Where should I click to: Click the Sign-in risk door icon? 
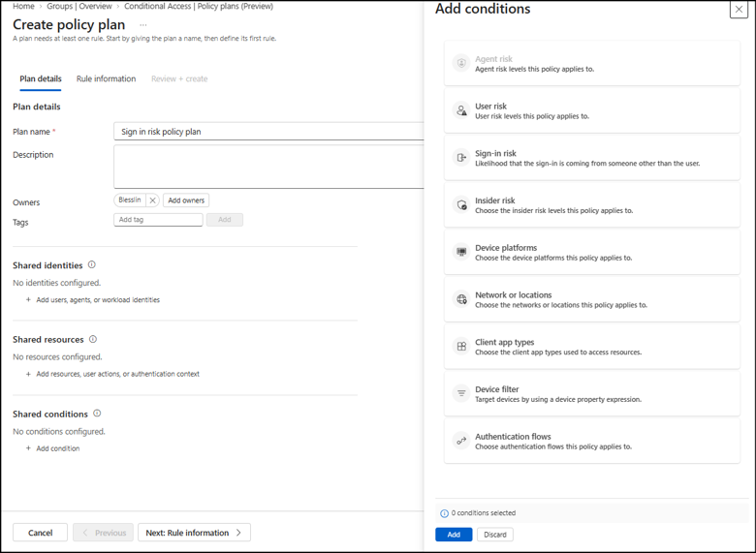pyautogui.click(x=461, y=158)
